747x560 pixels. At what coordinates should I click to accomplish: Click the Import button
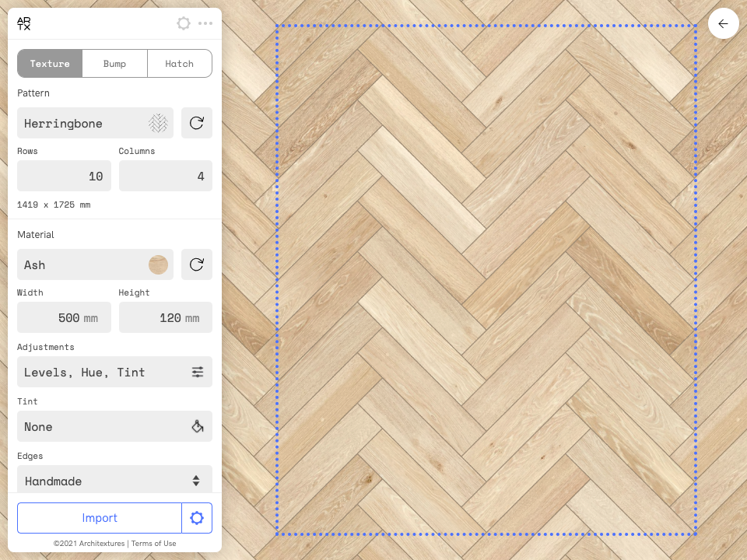[x=100, y=518]
